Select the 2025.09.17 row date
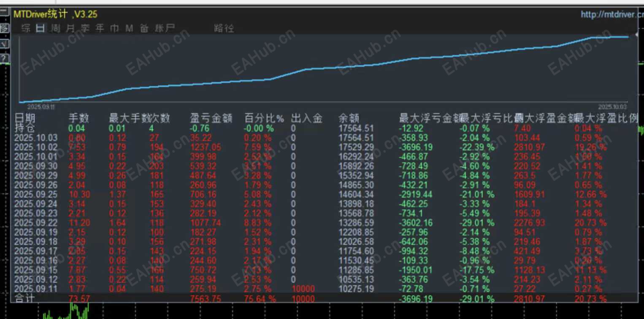 click(36, 251)
